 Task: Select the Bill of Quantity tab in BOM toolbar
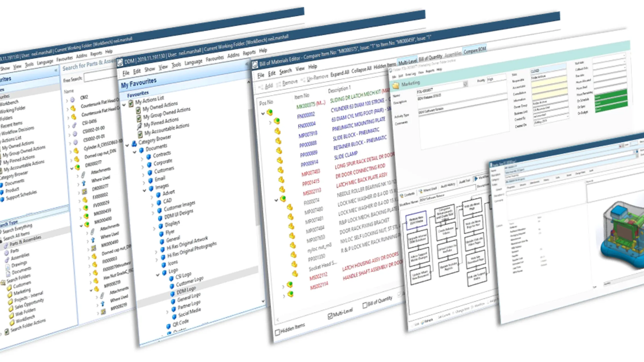430,58
